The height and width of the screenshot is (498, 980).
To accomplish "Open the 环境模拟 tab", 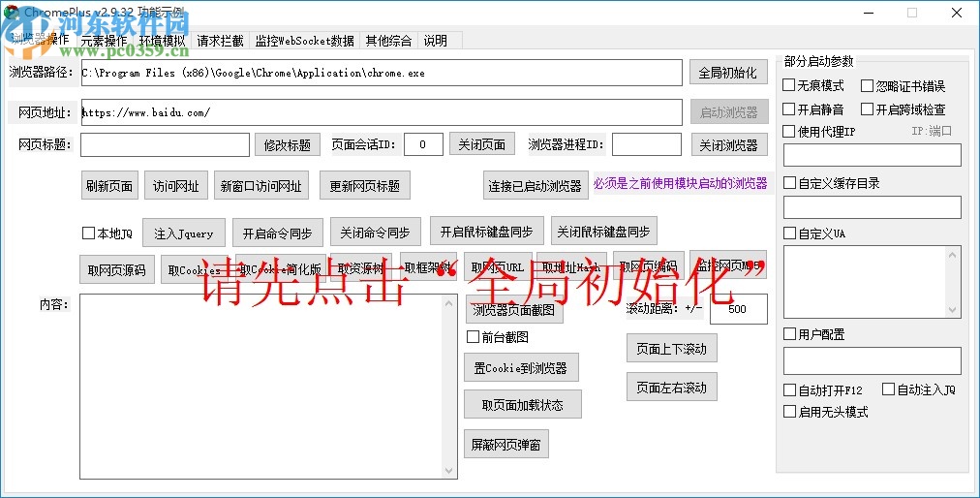I will (162, 41).
